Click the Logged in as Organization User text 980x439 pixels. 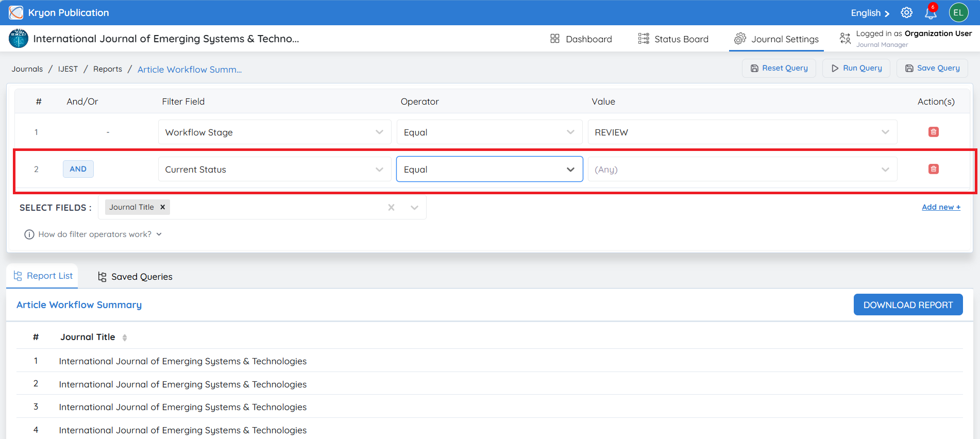pyautogui.click(x=914, y=33)
